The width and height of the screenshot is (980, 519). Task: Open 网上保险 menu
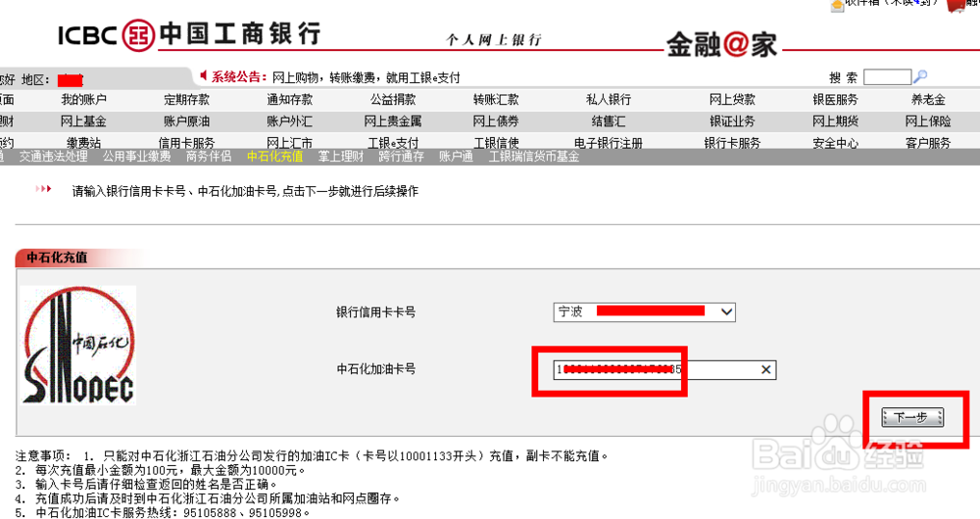pyautogui.click(x=928, y=121)
